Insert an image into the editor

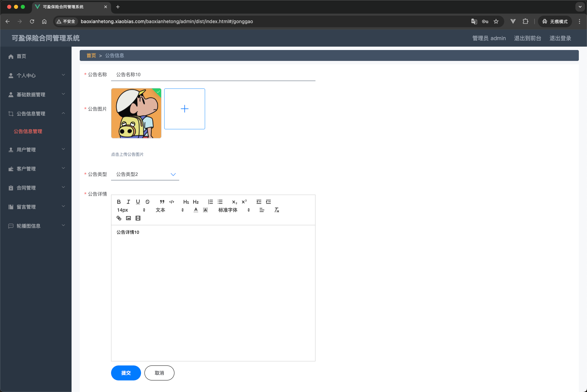[x=128, y=218]
